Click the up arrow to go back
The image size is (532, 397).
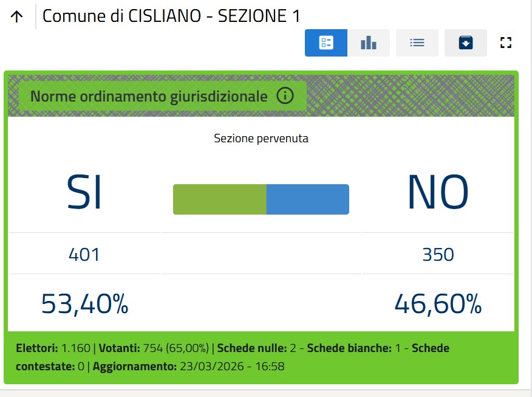point(17,17)
